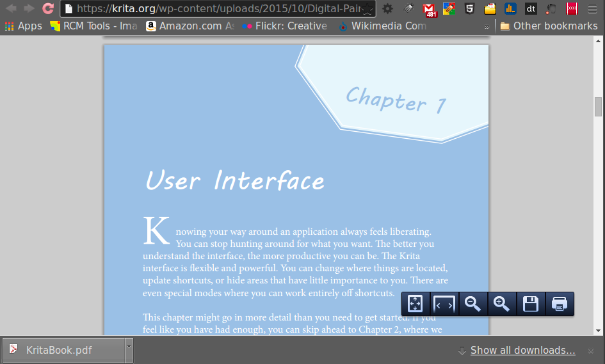This screenshot has width=605, height=364.
Task: Open the Wikimedia Com bookmark
Action: [x=383, y=26]
